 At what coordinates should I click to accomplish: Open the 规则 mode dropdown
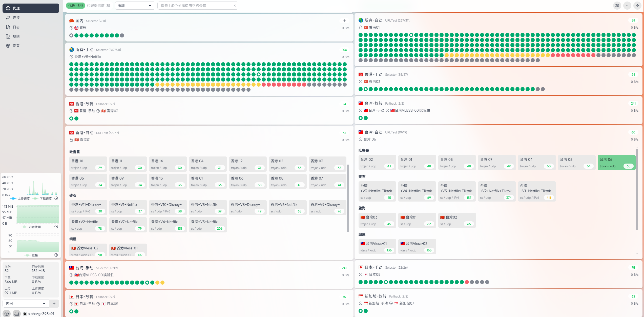[x=135, y=6]
